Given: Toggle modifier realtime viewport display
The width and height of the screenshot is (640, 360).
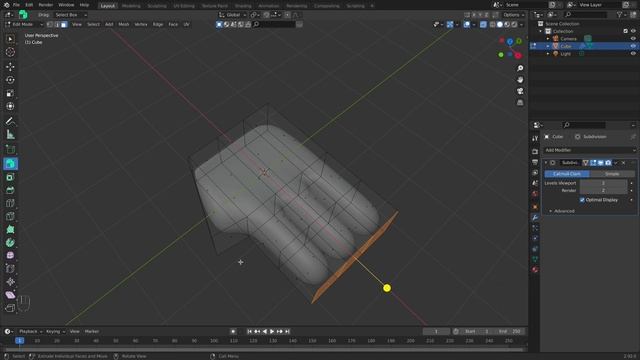Looking at the screenshot, I should (600, 163).
